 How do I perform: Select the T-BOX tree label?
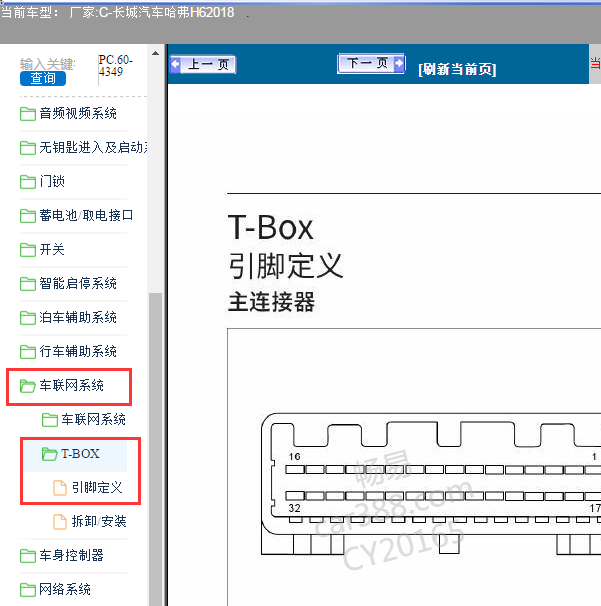click(x=80, y=453)
